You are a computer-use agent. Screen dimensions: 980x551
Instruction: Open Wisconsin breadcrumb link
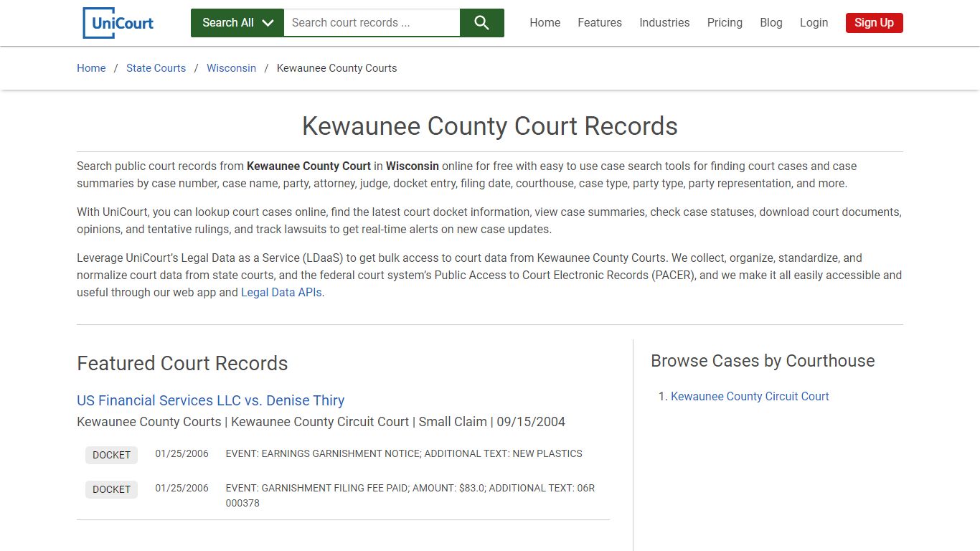tap(231, 68)
